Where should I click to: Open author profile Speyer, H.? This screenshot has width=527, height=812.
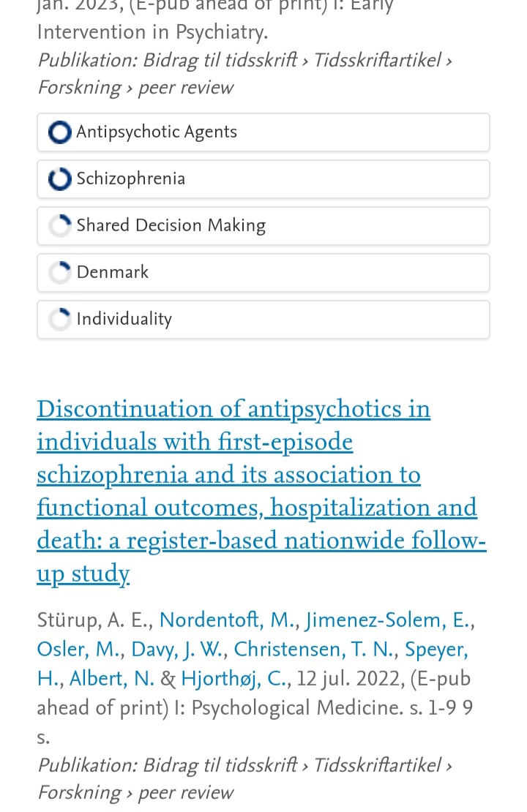point(253,663)
